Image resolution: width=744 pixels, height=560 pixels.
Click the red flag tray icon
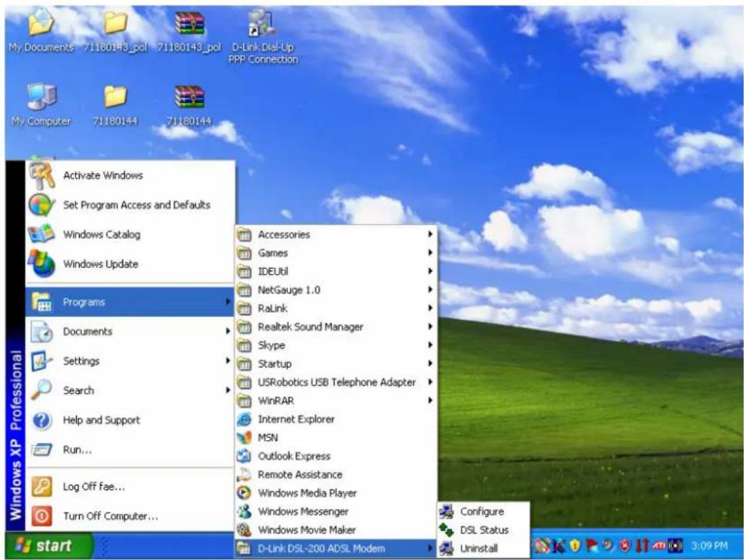pyautogui.click(x=592, y=546)
